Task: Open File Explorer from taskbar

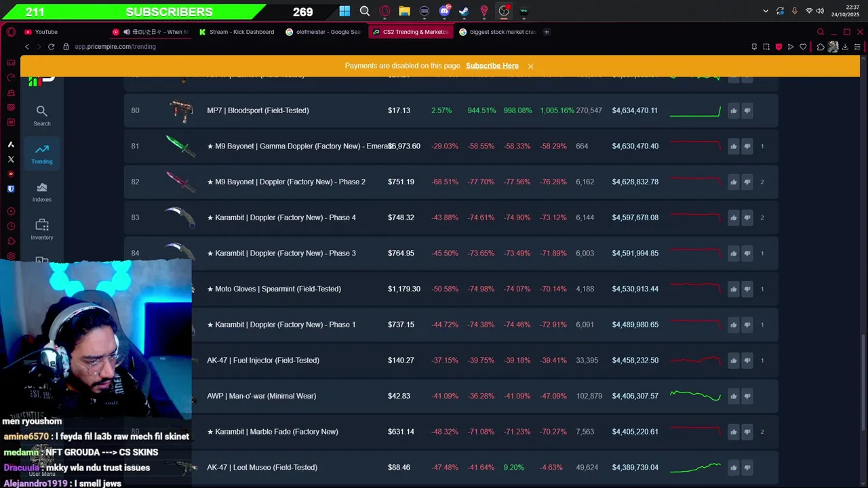Action: (x=404, y=11)
